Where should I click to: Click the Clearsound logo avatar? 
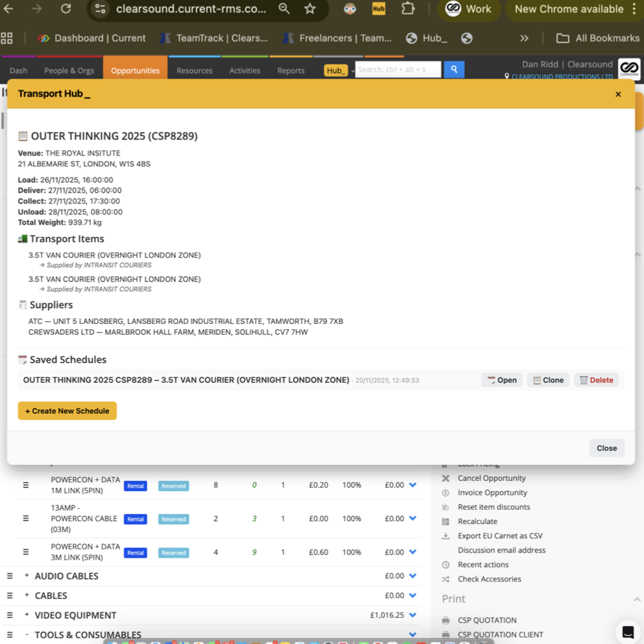tap(629, 69)
